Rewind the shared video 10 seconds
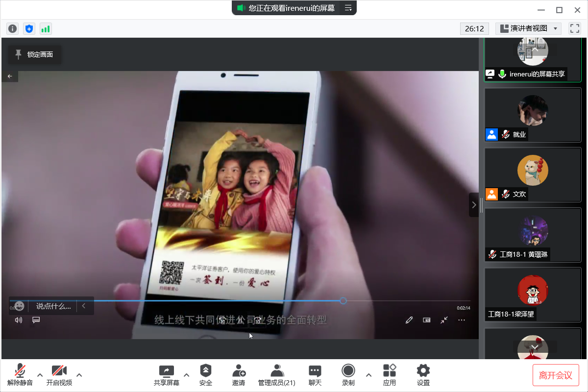The image size is (588, 392). [x=222, y=320]
